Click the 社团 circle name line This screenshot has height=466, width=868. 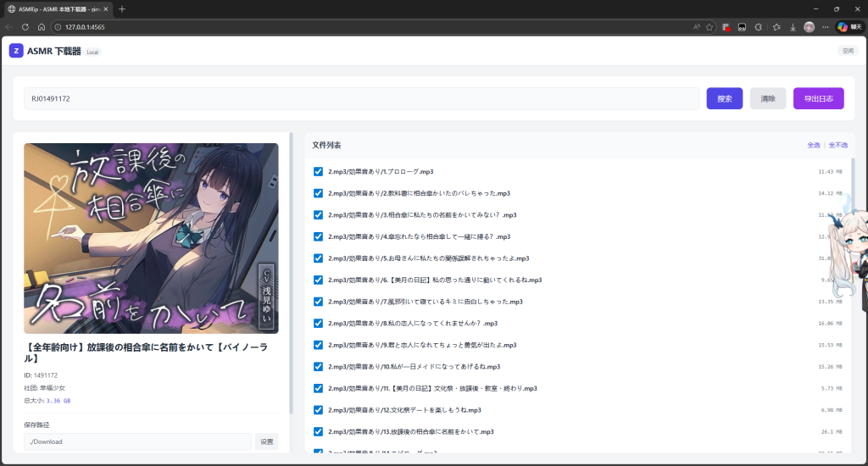tap(45, 388)
